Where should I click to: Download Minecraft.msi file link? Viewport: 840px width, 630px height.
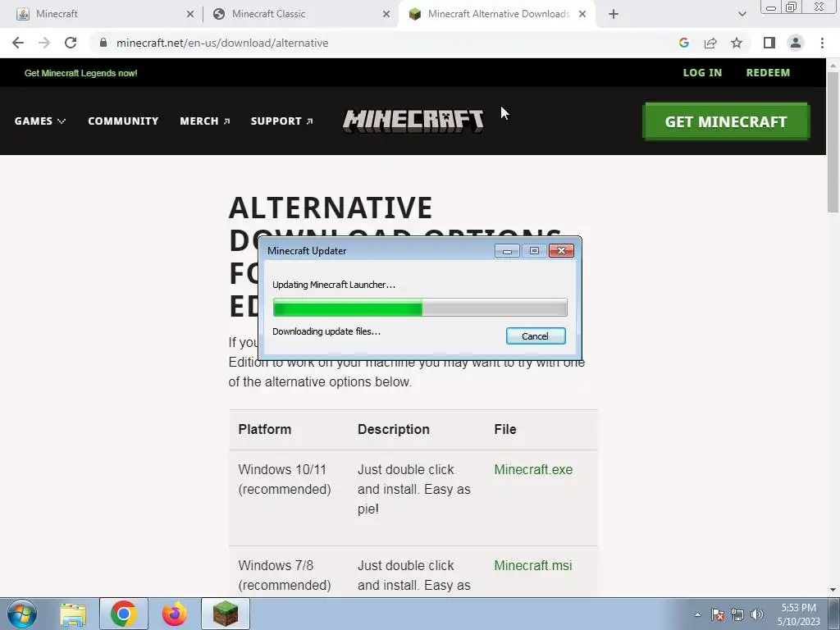[x=533, y=565]
